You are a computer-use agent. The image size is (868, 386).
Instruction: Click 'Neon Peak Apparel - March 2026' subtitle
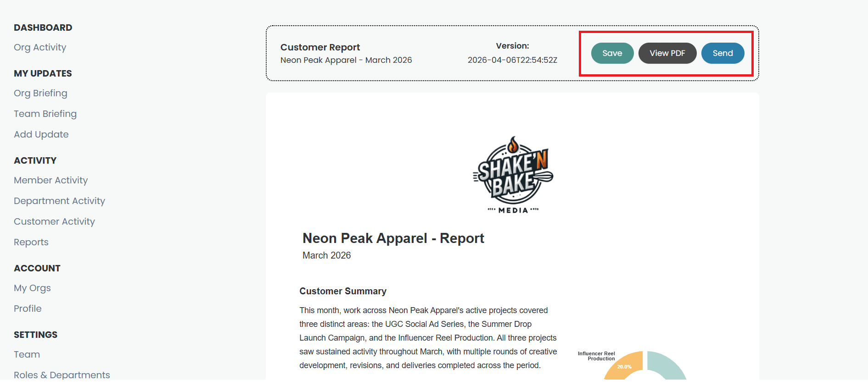346,60
